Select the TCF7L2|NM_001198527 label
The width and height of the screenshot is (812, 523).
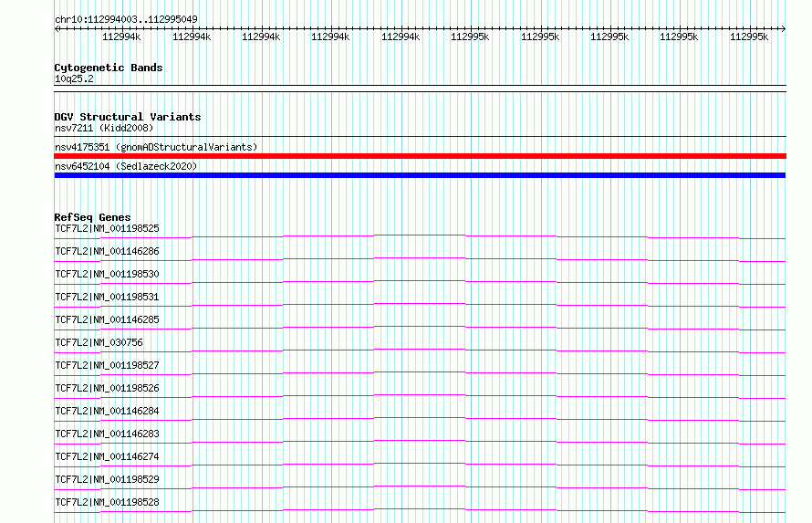[107, 365]
